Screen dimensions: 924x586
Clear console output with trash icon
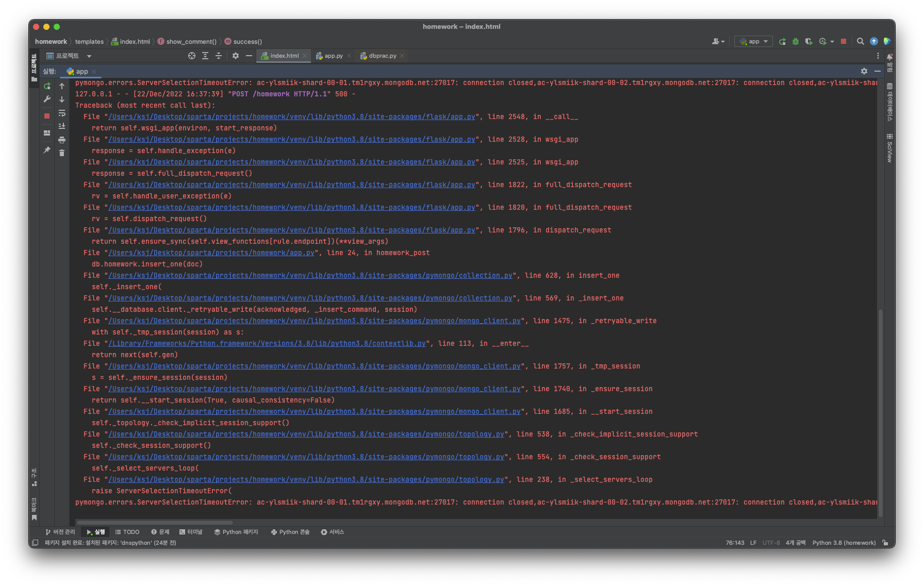[62, 153]
